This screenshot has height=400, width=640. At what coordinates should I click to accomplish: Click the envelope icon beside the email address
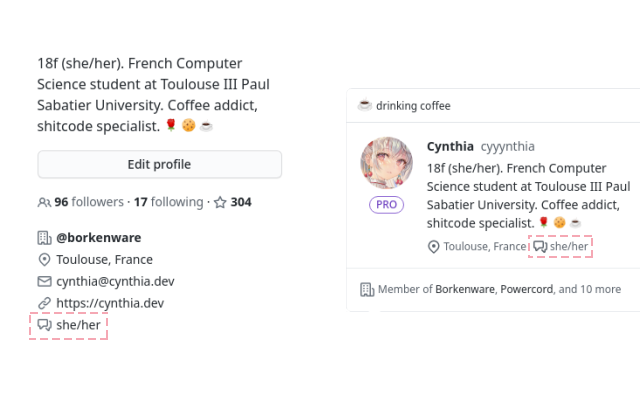tap(44, 281)
